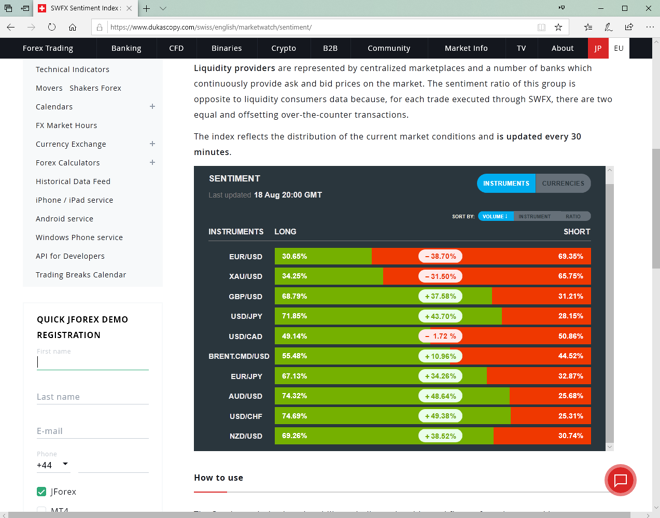
Task: Open Crypto menu
Action: point(284,48)
